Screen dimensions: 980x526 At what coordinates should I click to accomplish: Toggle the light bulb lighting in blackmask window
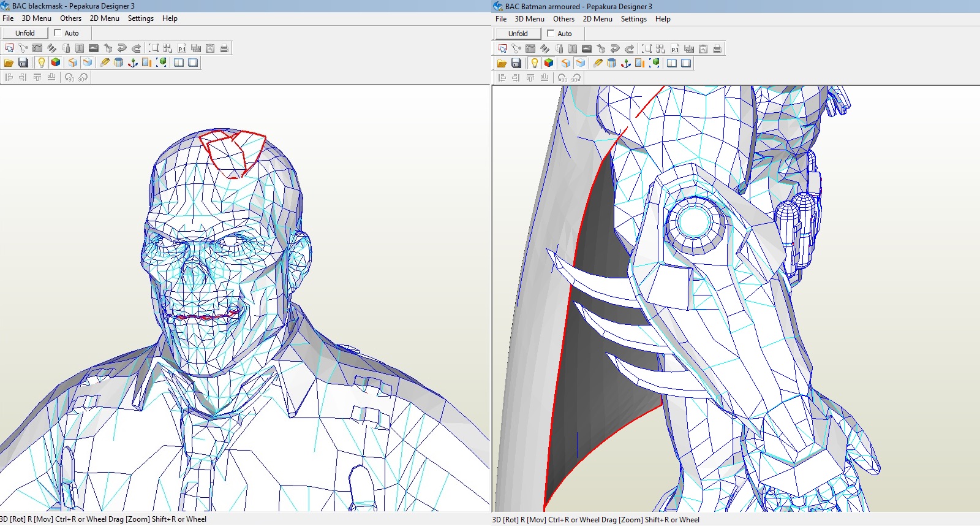[41, 63]
